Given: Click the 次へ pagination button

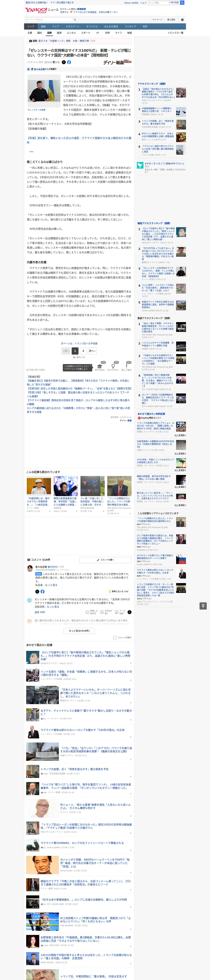Looking at the screenshot, I should (92, 351).
